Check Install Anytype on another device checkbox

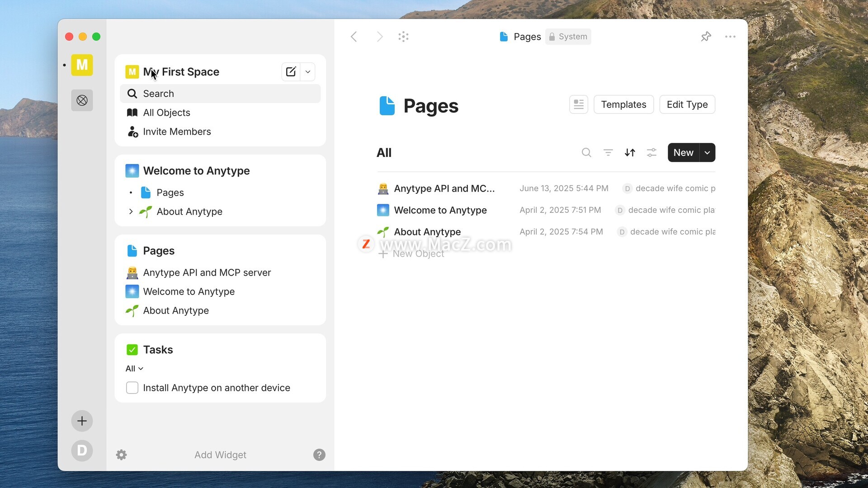[132, 388]
